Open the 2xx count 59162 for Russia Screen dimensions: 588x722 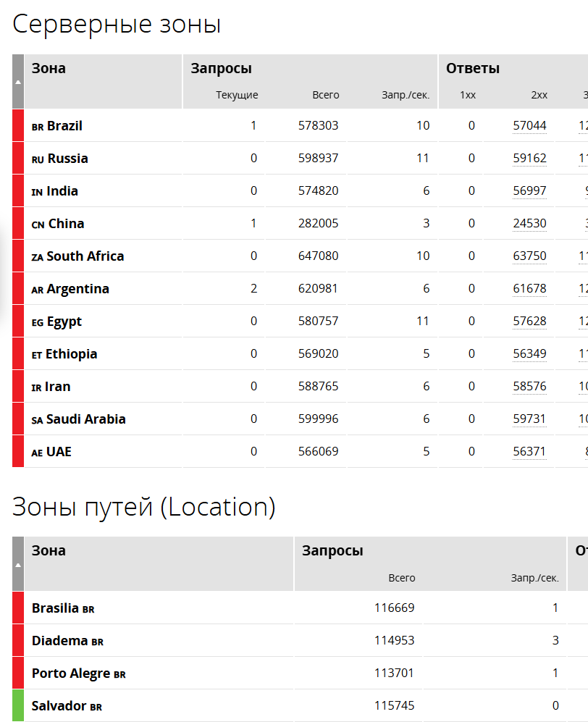click(529, 158)
